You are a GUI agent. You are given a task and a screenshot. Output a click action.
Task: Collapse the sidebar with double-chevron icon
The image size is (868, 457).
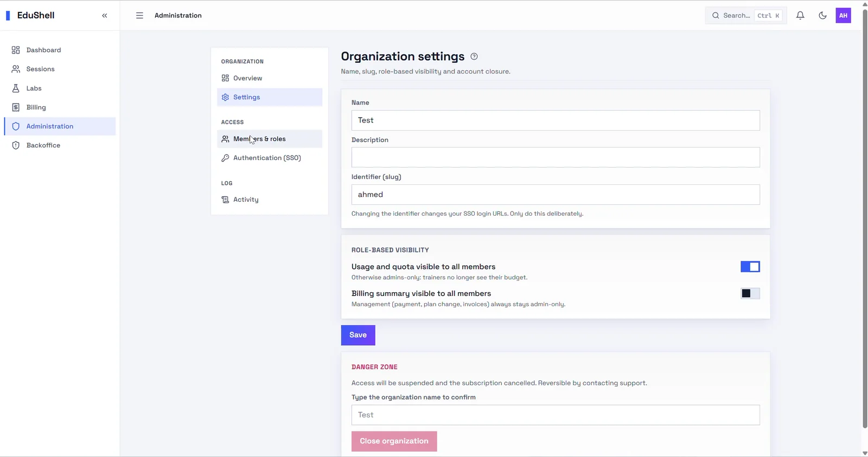pos(105,16)
